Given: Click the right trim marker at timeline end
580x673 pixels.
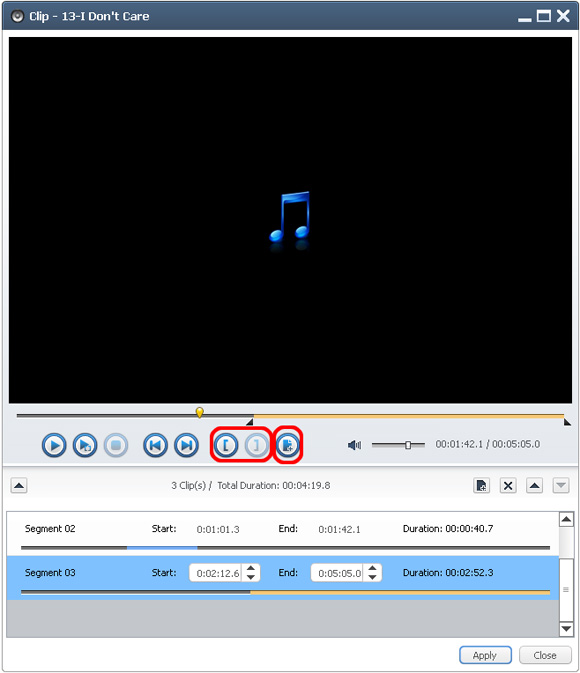Looking at the screenshot, I should [x=567, y=422].
